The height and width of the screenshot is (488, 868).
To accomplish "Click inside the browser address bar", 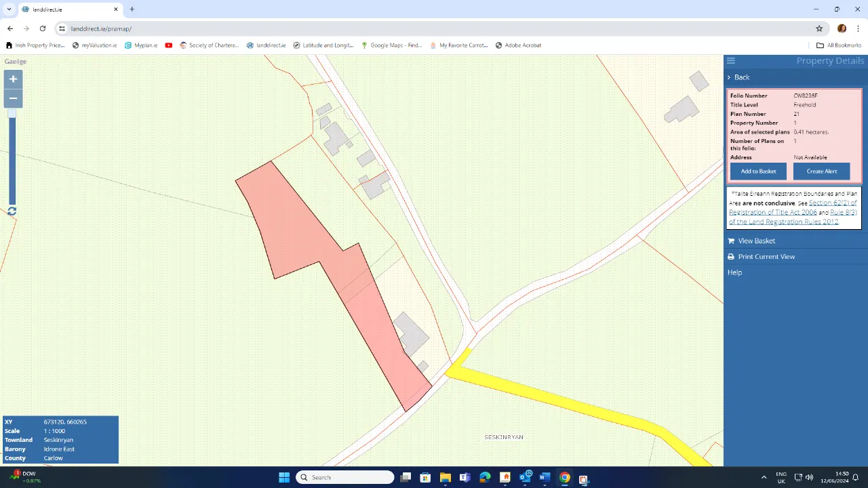I will click(x=102, y=28).
